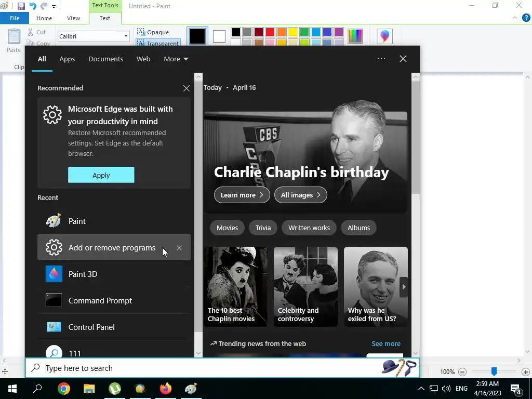Click Edit with Paint 3D icon
Image resolution: width=532 pixels, height=399 pixels.
coord(385,36)
